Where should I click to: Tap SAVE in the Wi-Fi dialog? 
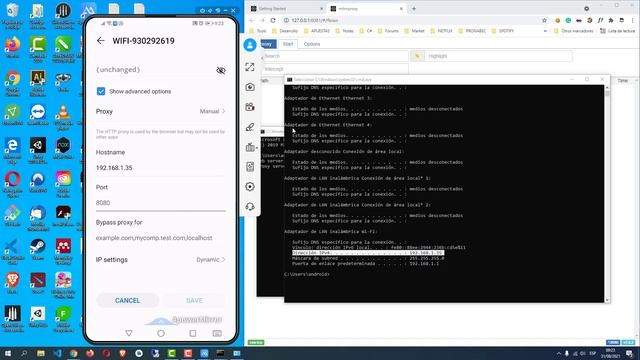(x=194, y=300)
